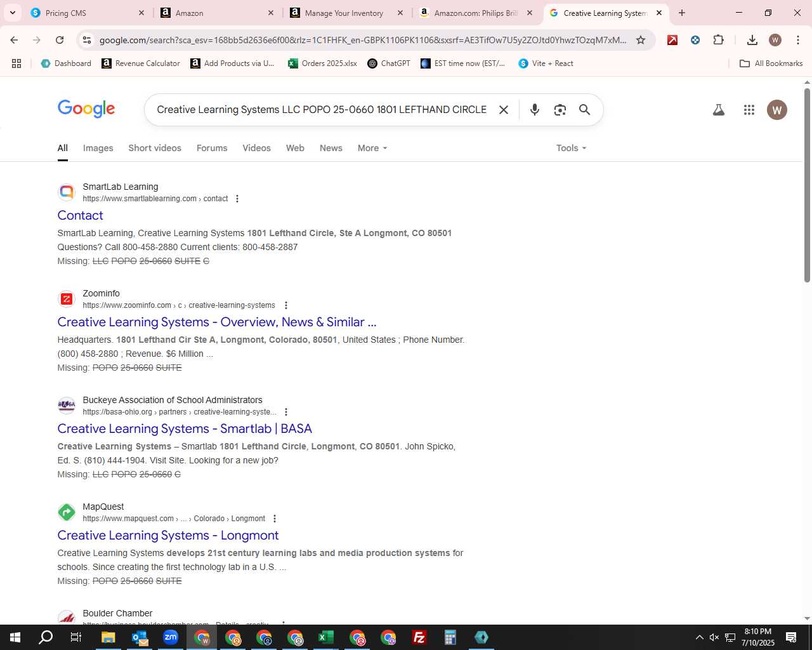
Task: Bookmark this page star icon
Action: [641, 40]
